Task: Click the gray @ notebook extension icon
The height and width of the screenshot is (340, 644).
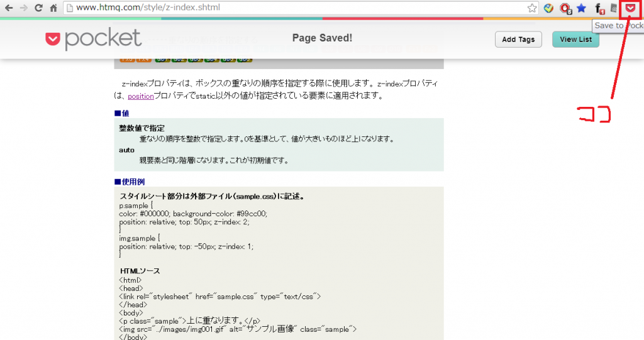Action: coord(615,8)
